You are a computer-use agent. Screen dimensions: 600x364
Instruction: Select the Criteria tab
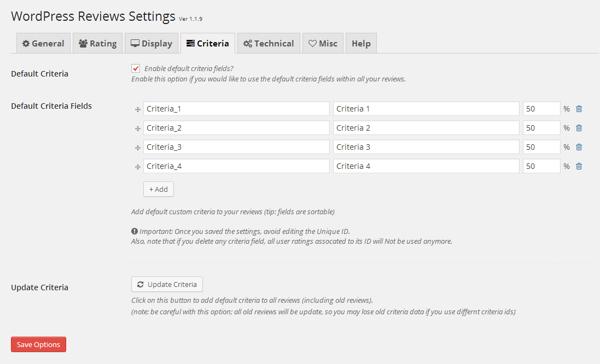(x=208, y=43)
